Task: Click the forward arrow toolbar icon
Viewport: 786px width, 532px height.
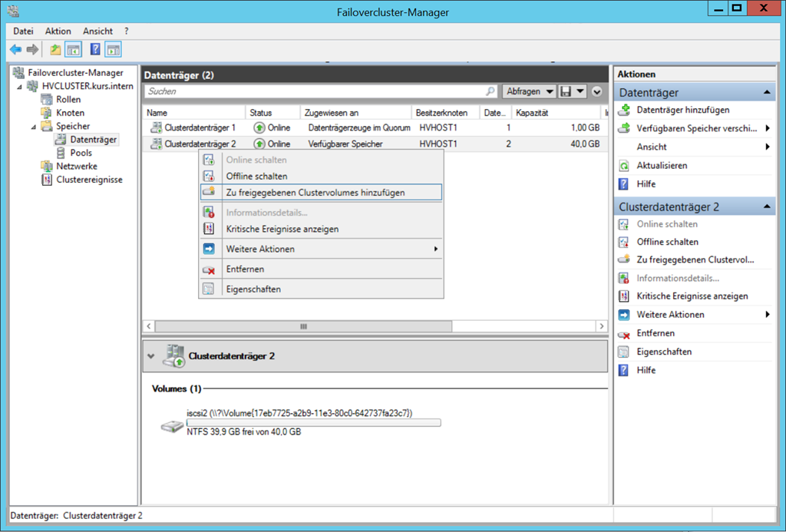Action: click(32, 49)
